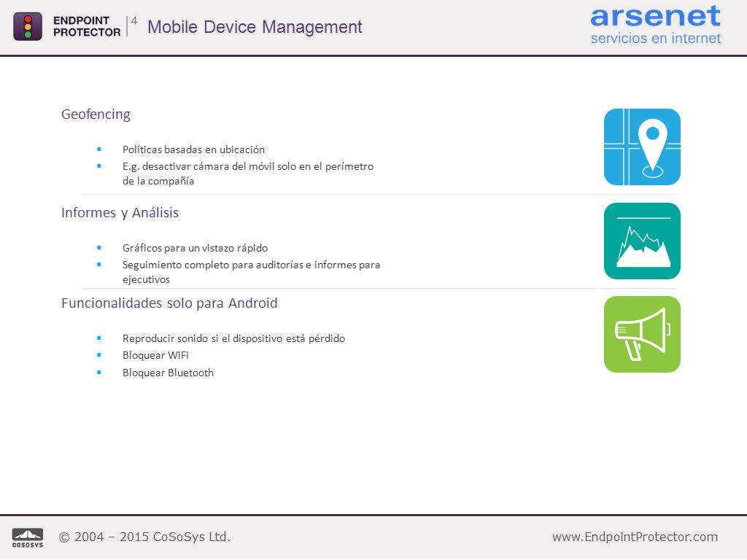Select 'Reproducir sonido si el dispositivo' bullet
The height and width of the screenshot is (560, 747).
pyautogui.click(x=233, y=338)
